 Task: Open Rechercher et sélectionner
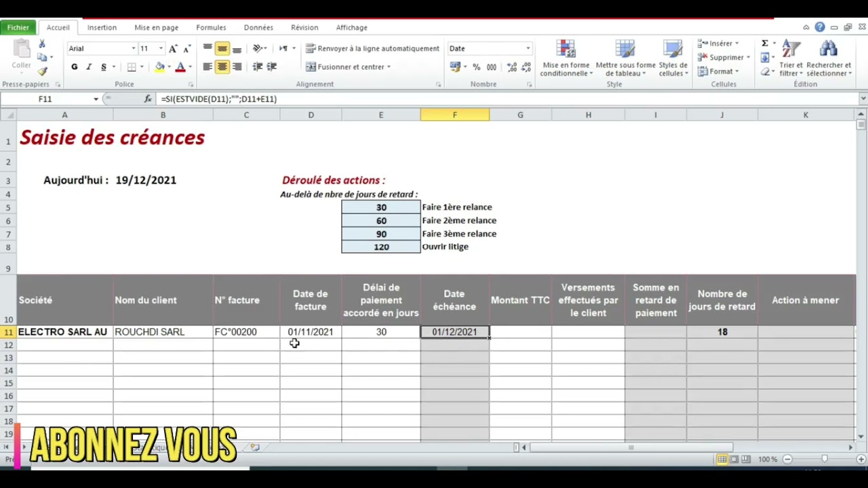coord(829,58)
